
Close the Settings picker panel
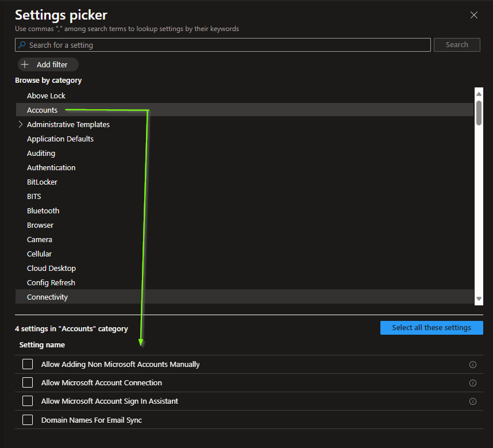pyautogui.click(x=474, y=16)
